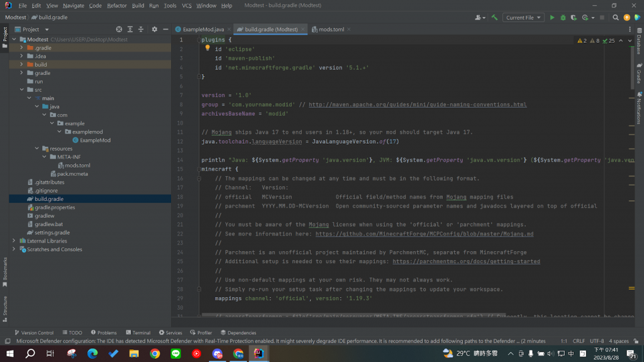Screen dimensions: 644x362
Task: Open Project view selector dropdown
Action: 31,29
